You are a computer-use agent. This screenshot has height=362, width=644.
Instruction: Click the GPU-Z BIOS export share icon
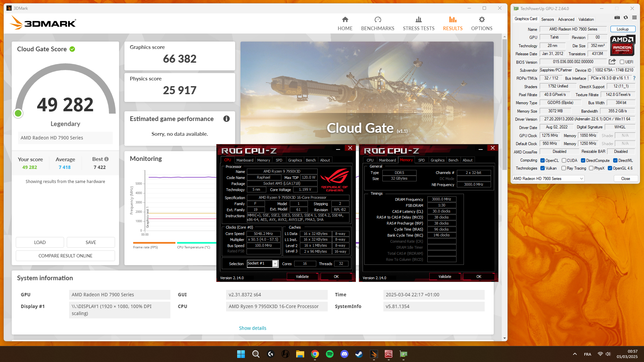612,62
